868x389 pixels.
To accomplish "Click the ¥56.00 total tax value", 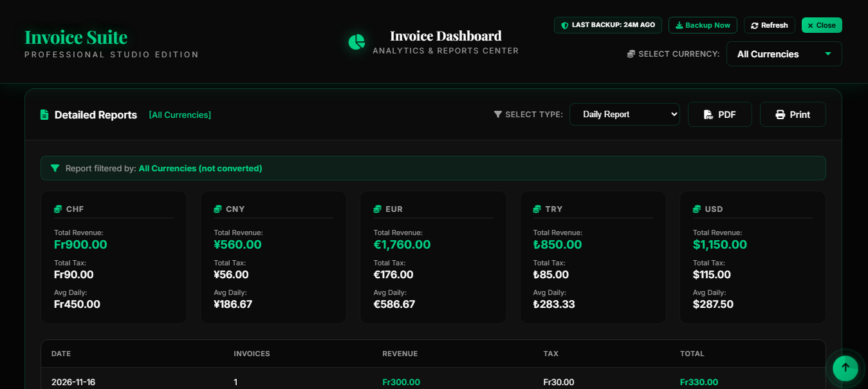I will 231,274.
